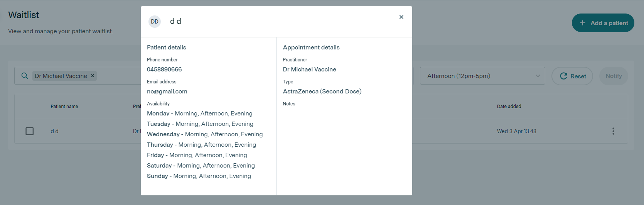Tick the checkbox for patient d d

pos(30,131)
